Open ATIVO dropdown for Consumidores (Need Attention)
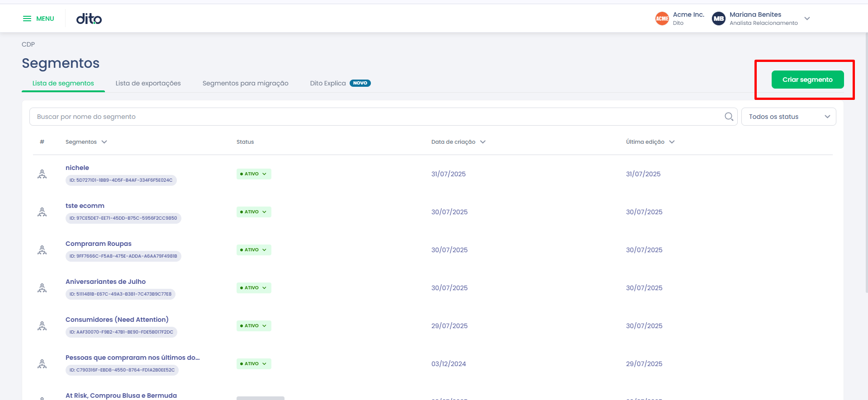This screenshot has height=400, width=868. [x=254, y=326]
